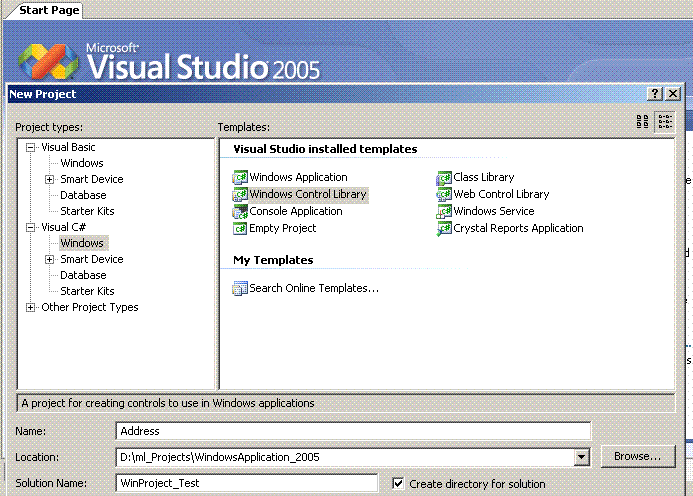Choose the Windows Control Library text
This screenshot has width=693, height=496.
point(308,195)
